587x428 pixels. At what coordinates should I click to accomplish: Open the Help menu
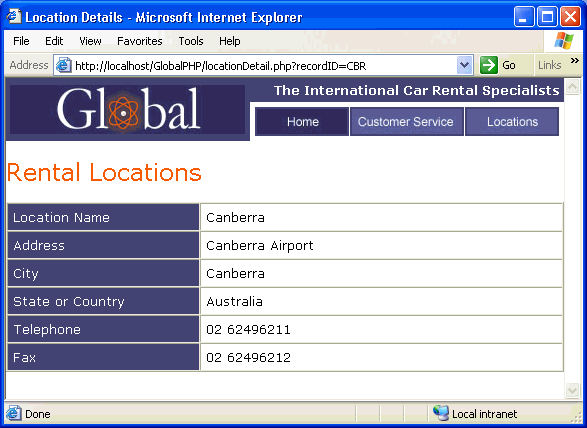(229, 41)
